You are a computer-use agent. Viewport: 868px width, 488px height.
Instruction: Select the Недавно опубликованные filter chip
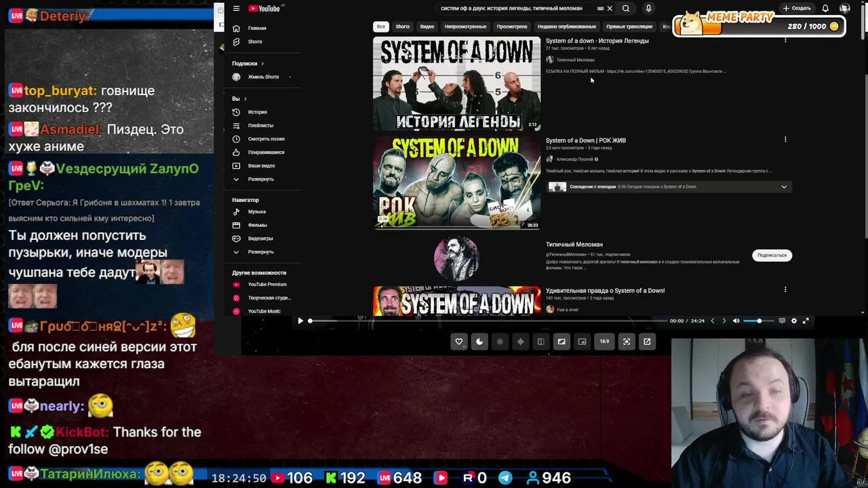tap(567, 26)
